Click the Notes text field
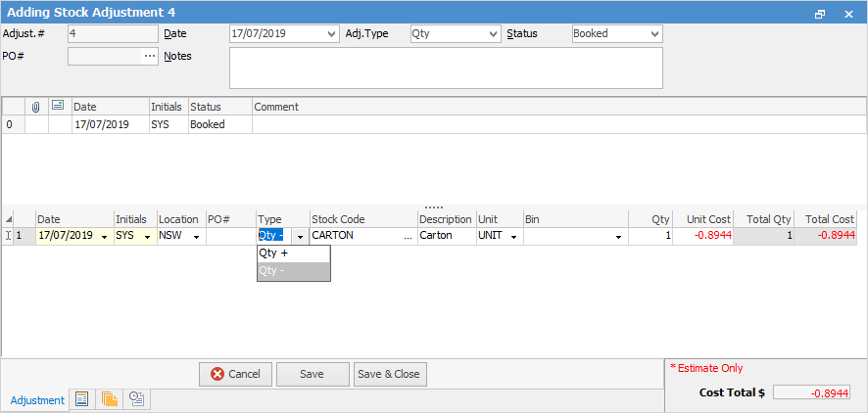The image size is (868, 414). (446, 68)
